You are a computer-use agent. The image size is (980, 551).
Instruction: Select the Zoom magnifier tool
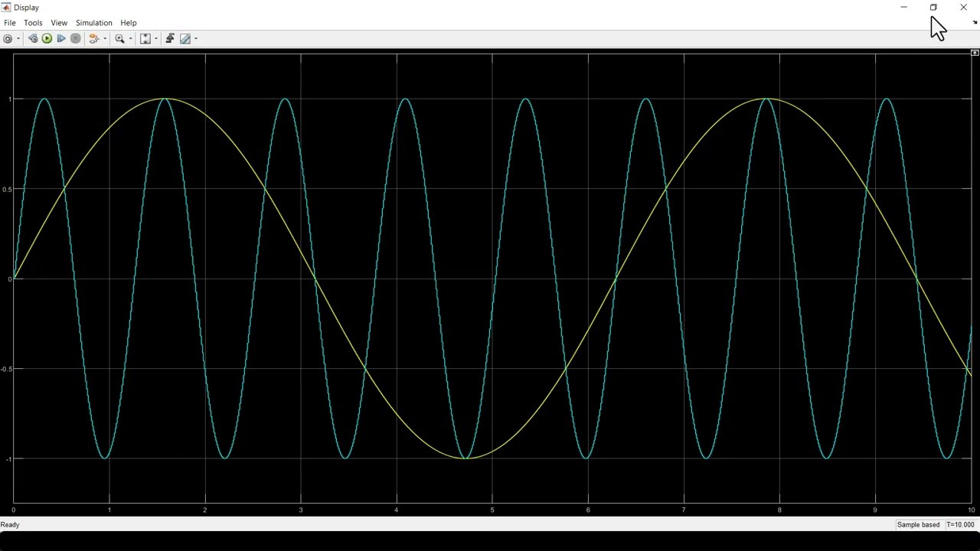(x=119, y=38)
